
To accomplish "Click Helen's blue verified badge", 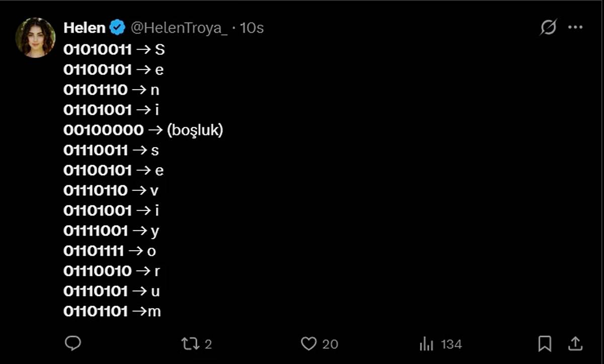I will tap(116, 28).
